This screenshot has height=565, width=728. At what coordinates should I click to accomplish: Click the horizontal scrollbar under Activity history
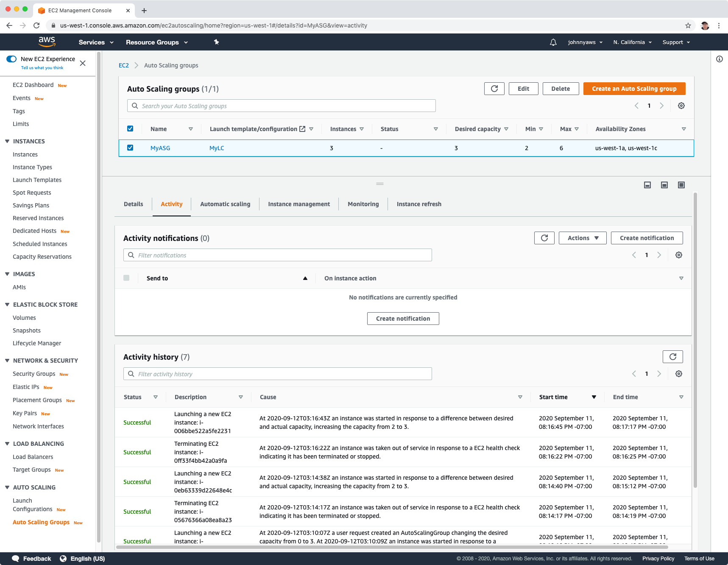click(392, 547)
